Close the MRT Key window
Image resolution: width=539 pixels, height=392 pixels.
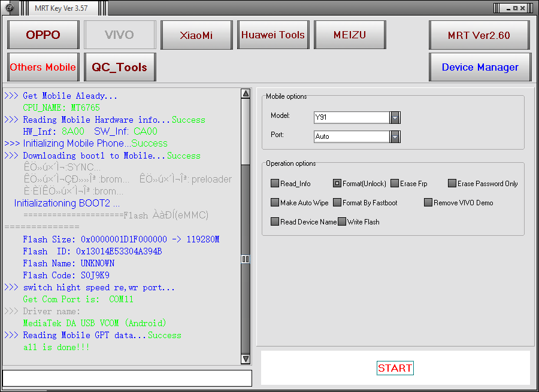tap(522, 8)
